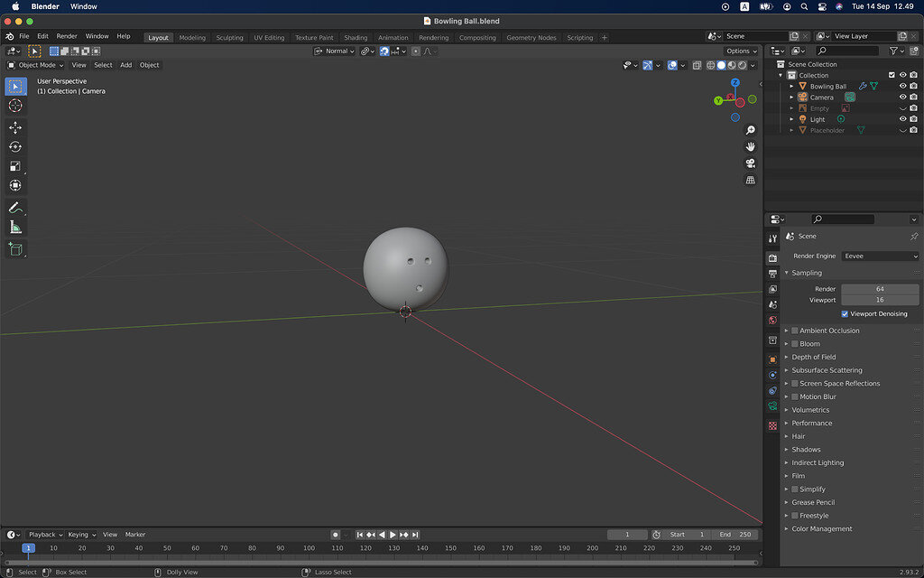This screenshot has height=578, width=924.
Task: Uncheck Viewport Denoising
Action: pyautogui.click(x=845, y=313)
